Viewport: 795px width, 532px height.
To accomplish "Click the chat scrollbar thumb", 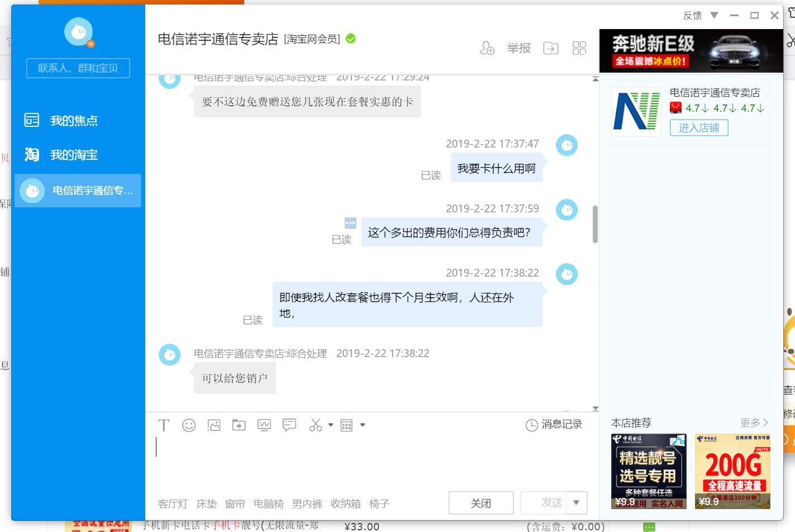I will click(595, 224).
